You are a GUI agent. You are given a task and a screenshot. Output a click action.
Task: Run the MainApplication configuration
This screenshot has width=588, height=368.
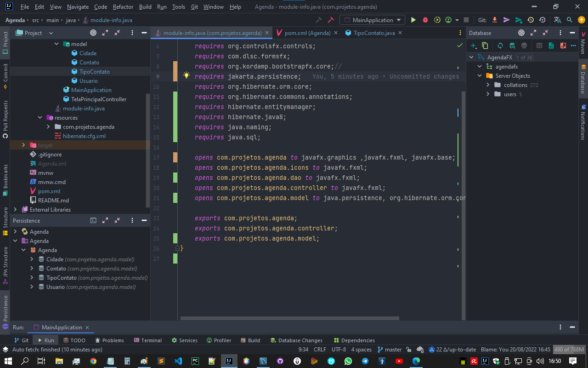point(413,20)
